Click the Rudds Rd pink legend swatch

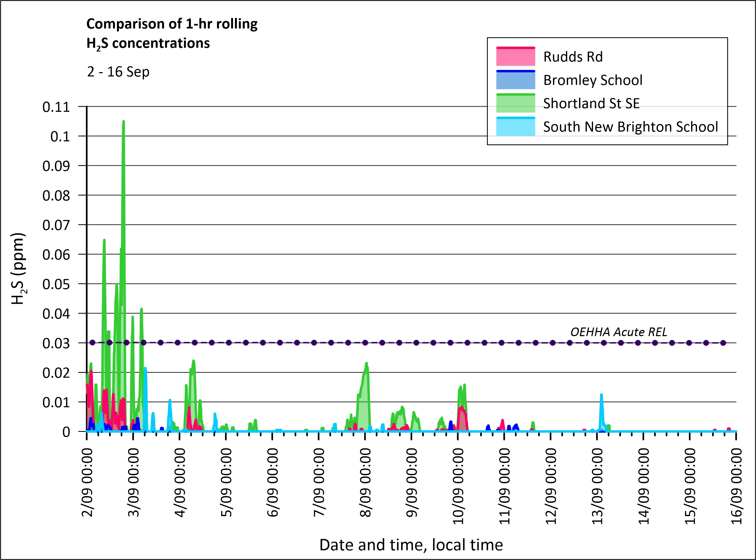tap(516, 57)
